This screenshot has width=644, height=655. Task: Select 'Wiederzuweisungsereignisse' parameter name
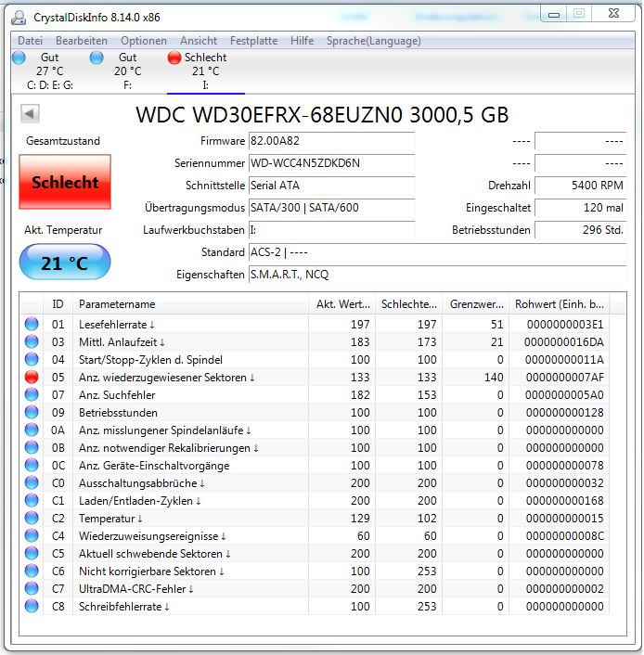[151, 536]
